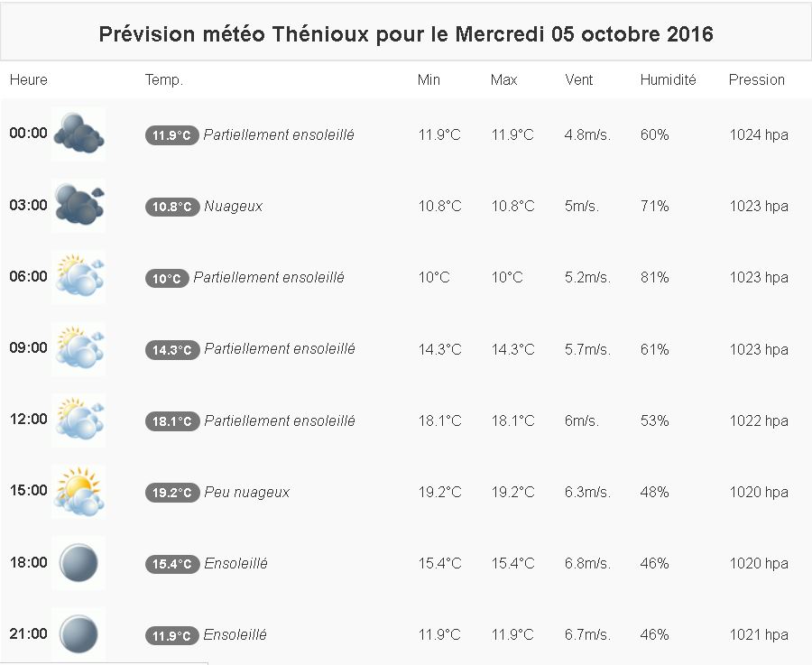Click the Heure column header
The image size is (812, 665).
pos(29,79)
